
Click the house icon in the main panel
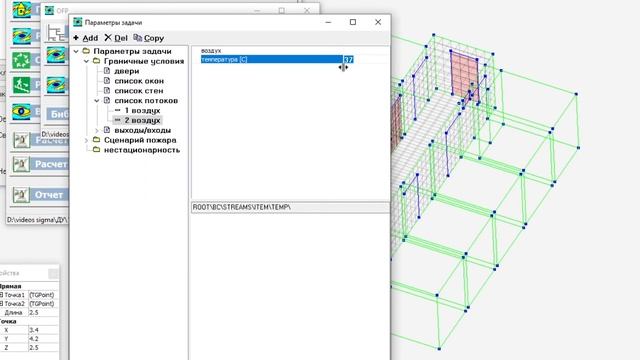pos(22,10)
